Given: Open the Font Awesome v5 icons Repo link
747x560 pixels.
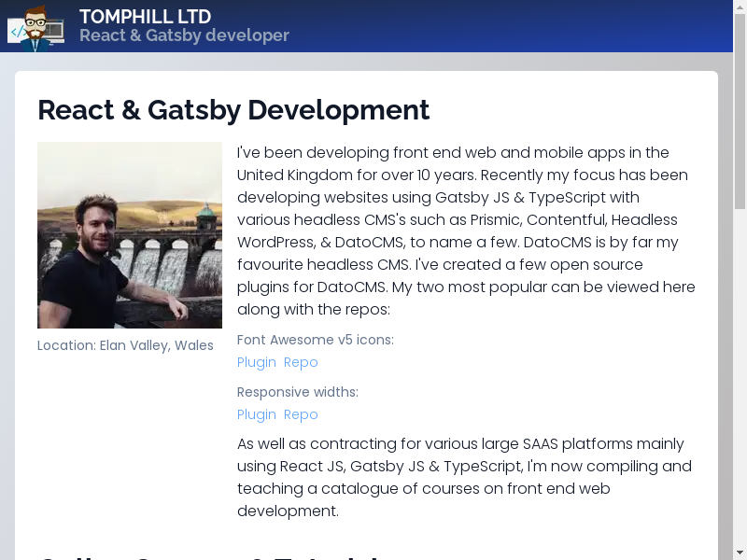Looking at the screenshot, I should (x=301, y=362).
